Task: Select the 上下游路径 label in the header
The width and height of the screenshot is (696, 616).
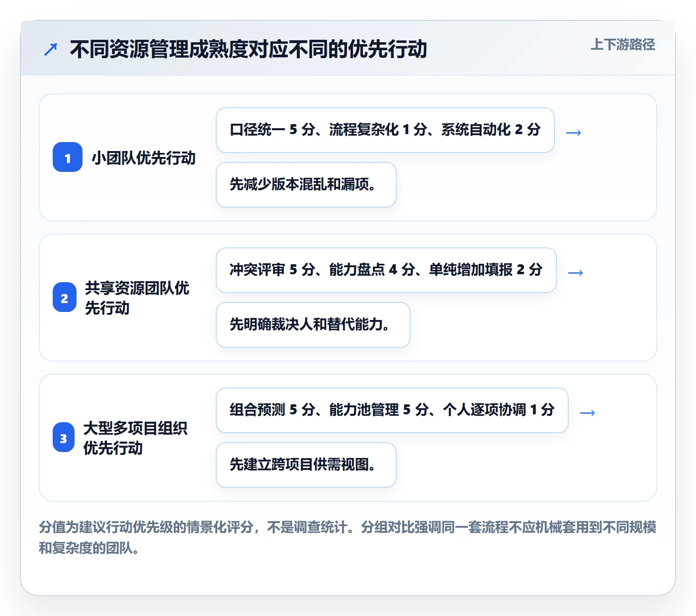Action: (623, 44)
